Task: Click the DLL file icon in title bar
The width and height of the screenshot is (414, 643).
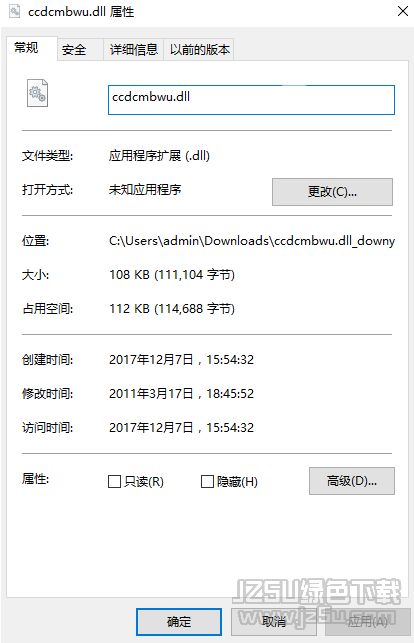Action: (x=15, y=11)
